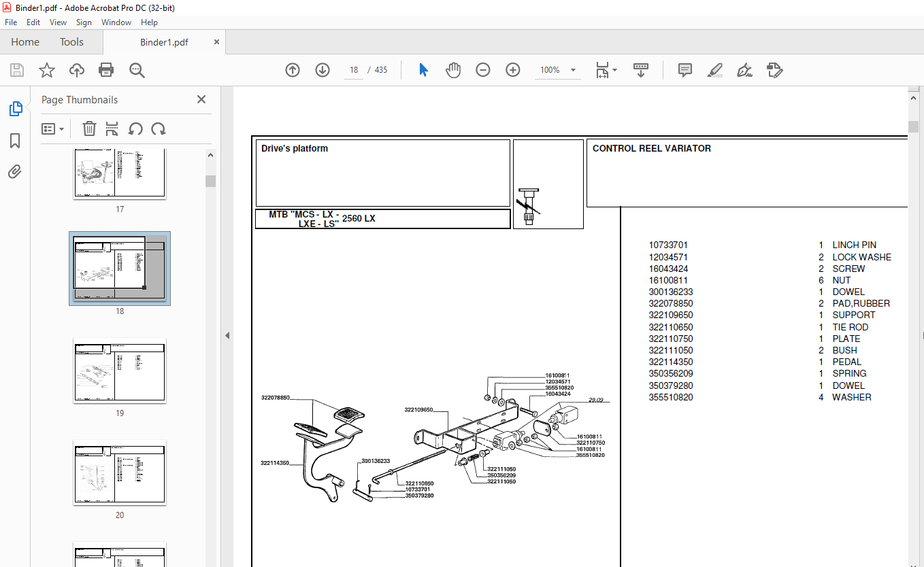
Task: Click part number 322114350 in the list
Action: click(x=671, y=362)
